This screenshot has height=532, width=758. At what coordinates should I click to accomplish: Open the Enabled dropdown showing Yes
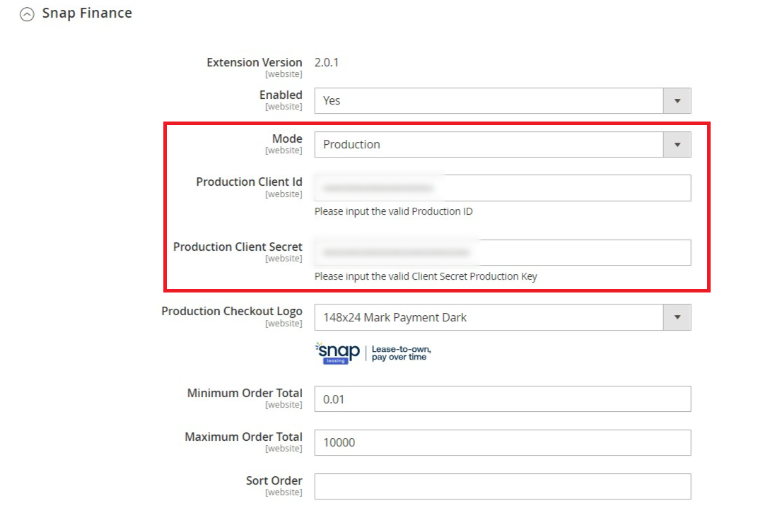502,100
